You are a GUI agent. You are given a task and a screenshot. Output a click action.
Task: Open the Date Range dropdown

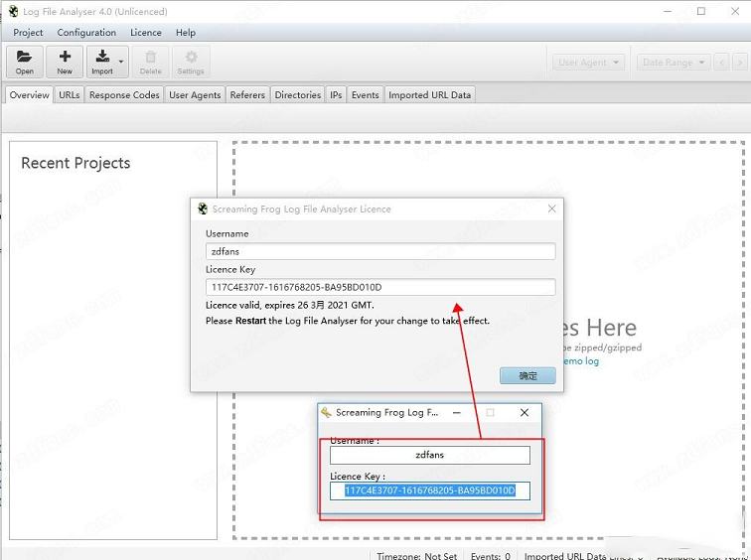click(673, 63)
